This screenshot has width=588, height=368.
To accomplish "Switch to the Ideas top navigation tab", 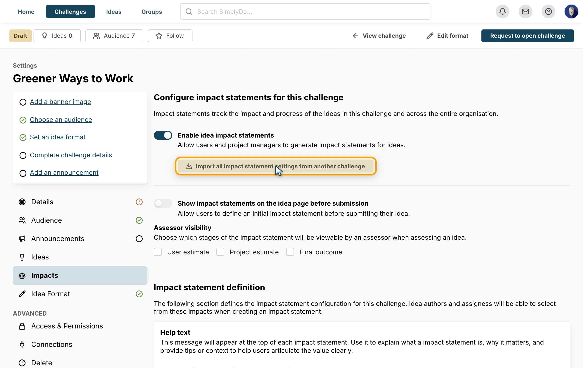I will [x=114, y=11].
